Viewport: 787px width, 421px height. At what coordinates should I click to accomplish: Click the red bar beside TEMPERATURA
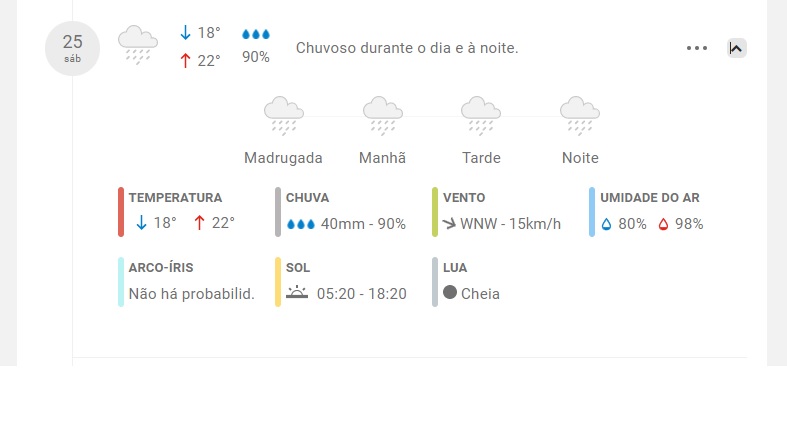pos(121,212)
